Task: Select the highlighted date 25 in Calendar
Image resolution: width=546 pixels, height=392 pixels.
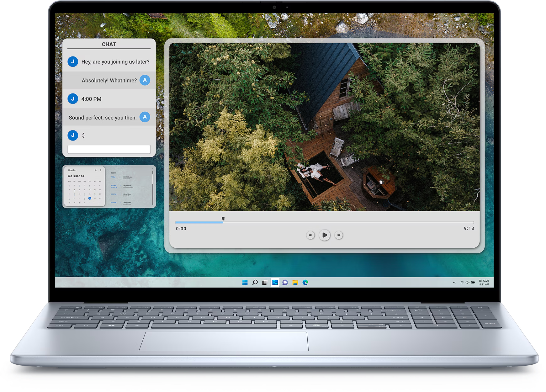Action: pyautogui.click(x=90, y=198)
